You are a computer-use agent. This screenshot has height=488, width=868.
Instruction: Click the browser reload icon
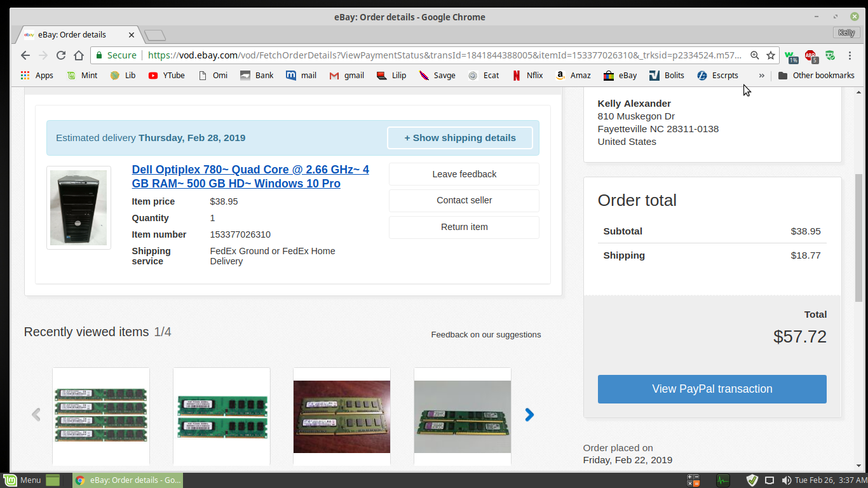click(61, 55)
